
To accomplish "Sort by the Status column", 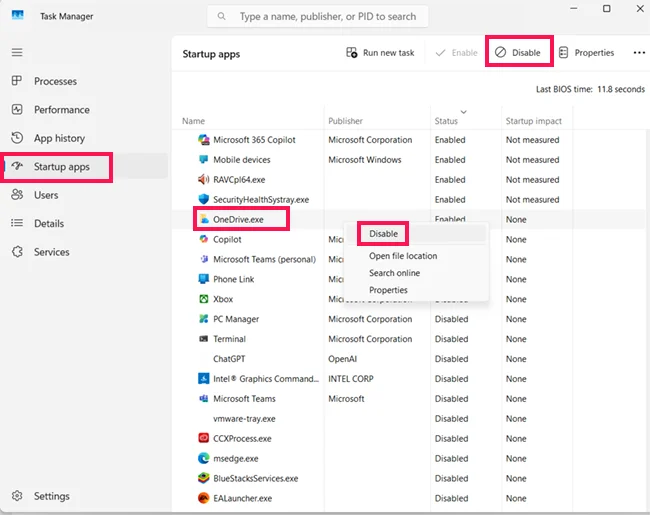I will [x=446, y=121].
